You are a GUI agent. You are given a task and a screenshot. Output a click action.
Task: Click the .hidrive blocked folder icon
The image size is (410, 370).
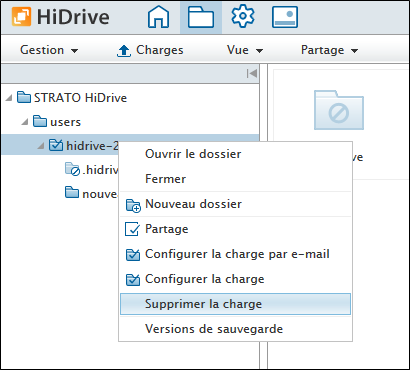pos(72,169)
